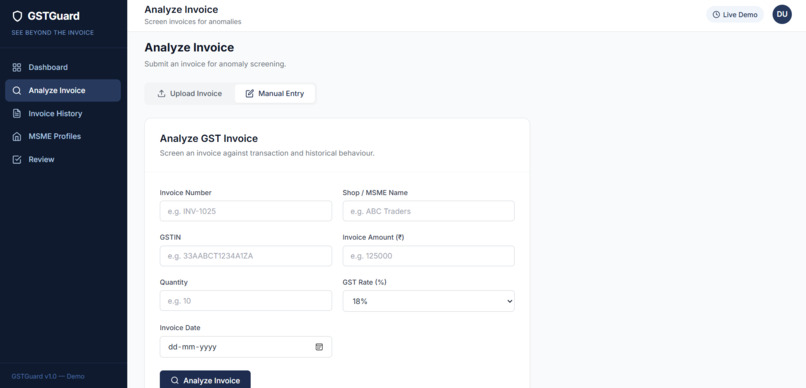Click the upload arrow icon on Upload Invoice

pos(161,94)
